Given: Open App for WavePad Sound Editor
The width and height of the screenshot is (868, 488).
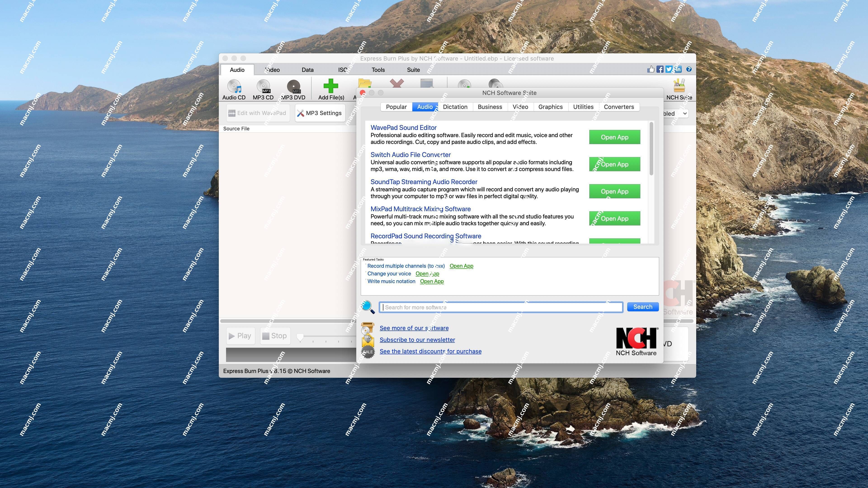Looking at the screenshot, I should [614, 137].
